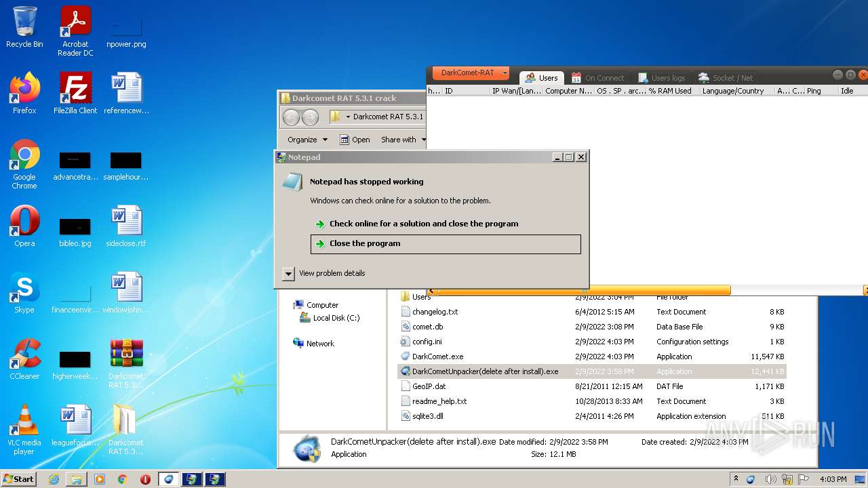Open the Recycle Bin desktop icon
868x488 pixels.
[x=24, y=27]
